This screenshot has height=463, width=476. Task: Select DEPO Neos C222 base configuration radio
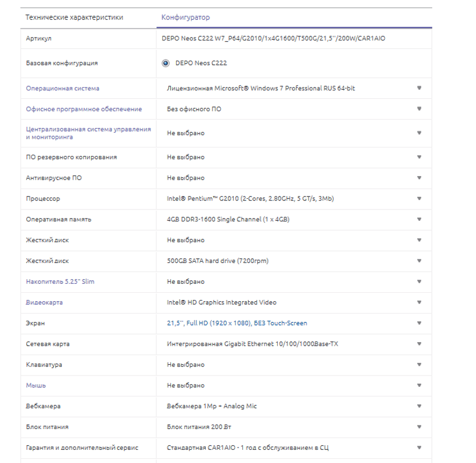tap(165, 63)
